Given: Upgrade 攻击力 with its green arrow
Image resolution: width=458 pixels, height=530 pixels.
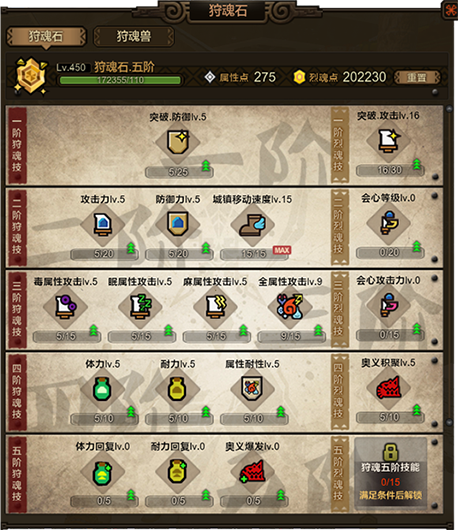Looking at the screenshot, I should (131, 249).
